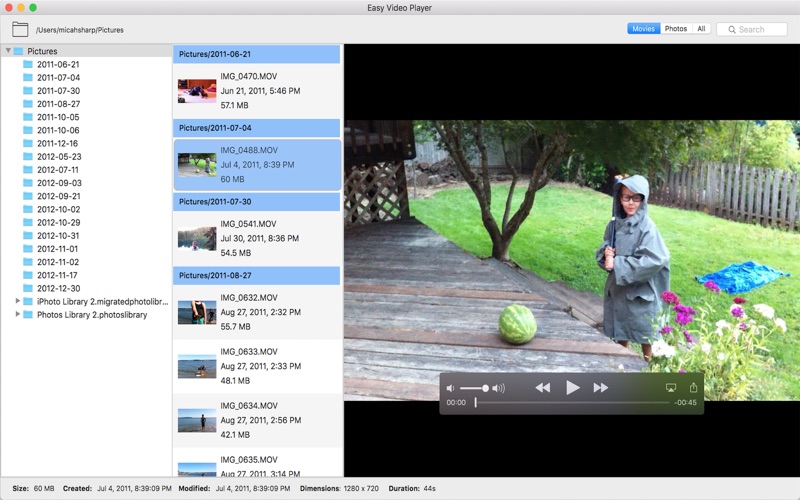Click the IMG_0488.MOV thumbnail

(x=197, y=165)
